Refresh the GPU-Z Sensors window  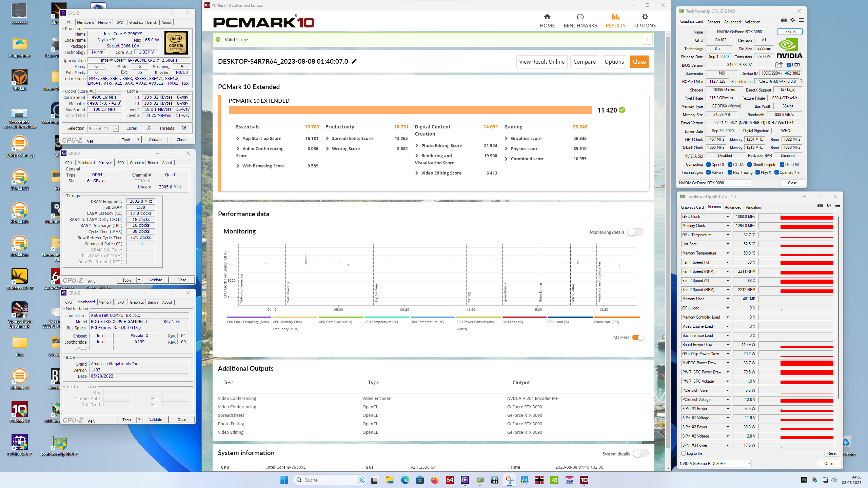[x=829, y=206]
